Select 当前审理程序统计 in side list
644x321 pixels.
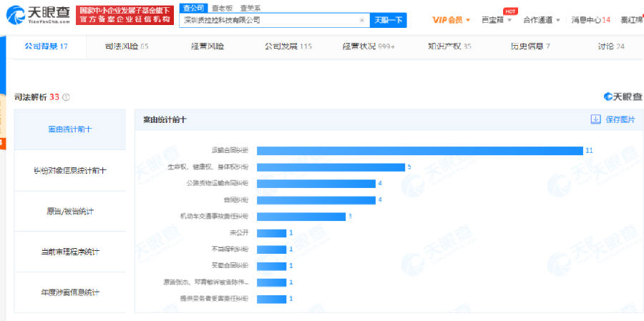[x=70, y=252]
